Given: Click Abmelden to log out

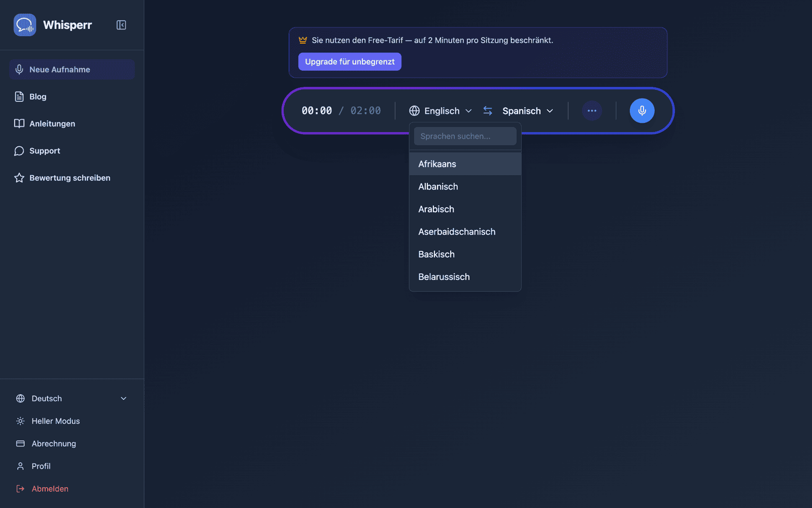Looking at the screenshot, I should tap(72, 489).
